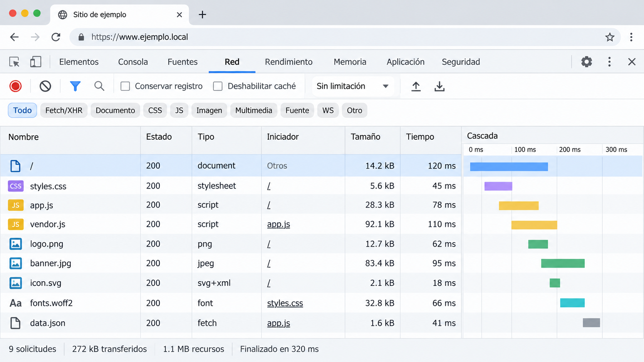Click the address bar URL field

pyautogui.click(x=345, y=37)
